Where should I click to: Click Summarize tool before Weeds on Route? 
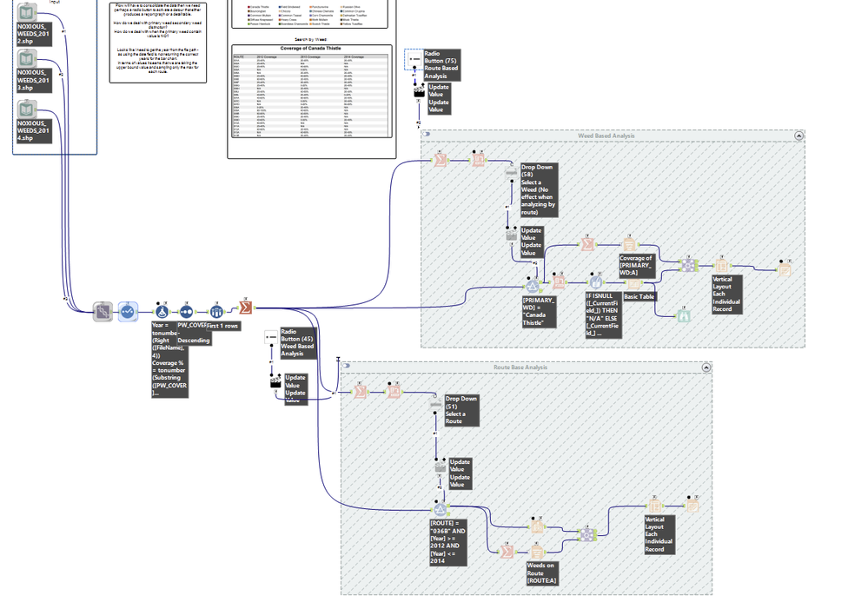507,552
